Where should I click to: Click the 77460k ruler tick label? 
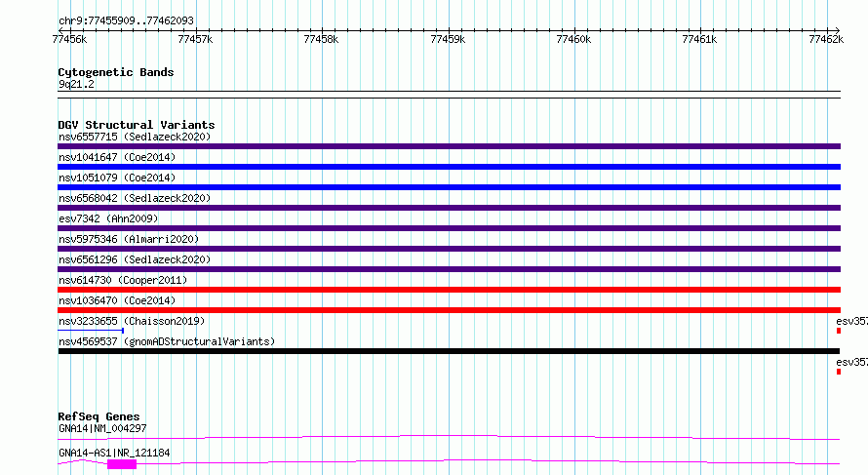573,39
